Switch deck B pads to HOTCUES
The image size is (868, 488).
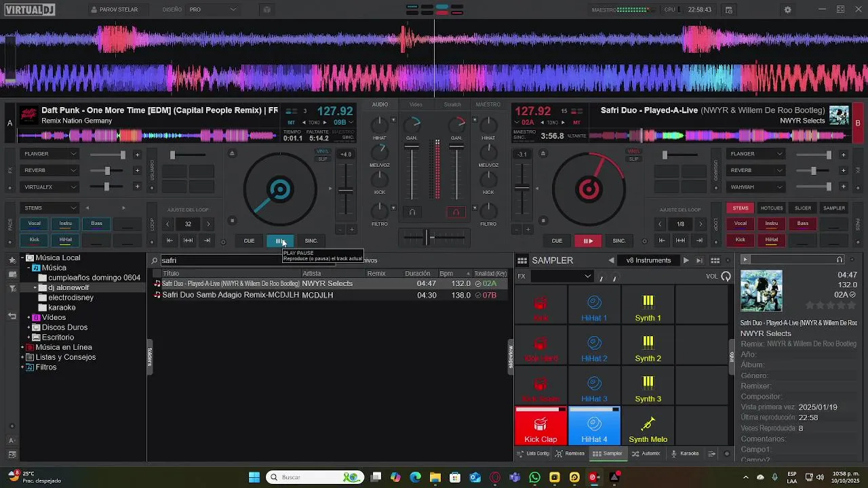pyautogui.click(x=772, y=208)
